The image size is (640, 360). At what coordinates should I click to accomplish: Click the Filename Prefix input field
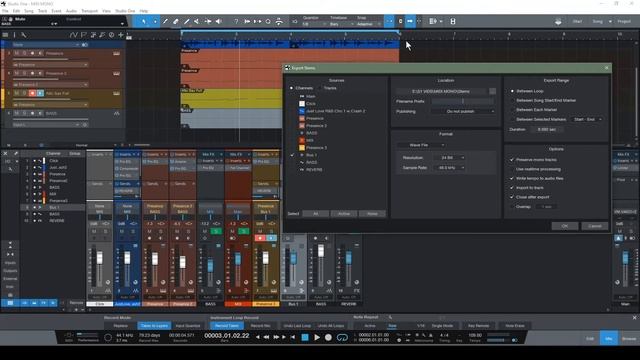click(464, 101)
